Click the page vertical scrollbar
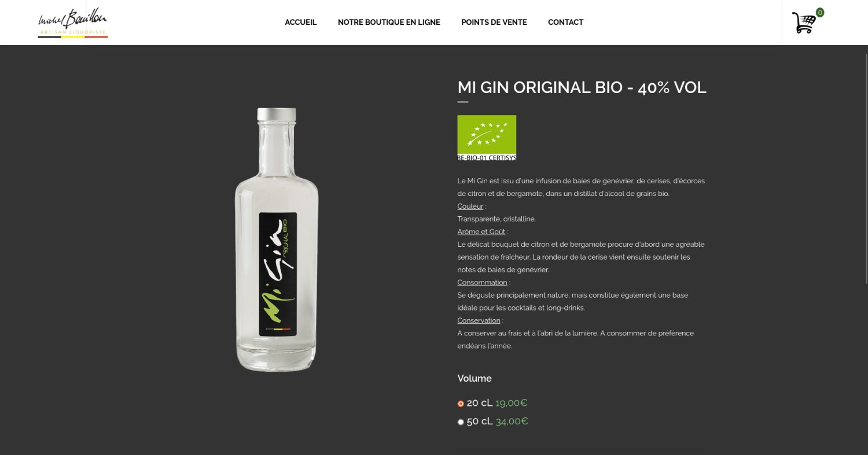 (866, 250)
